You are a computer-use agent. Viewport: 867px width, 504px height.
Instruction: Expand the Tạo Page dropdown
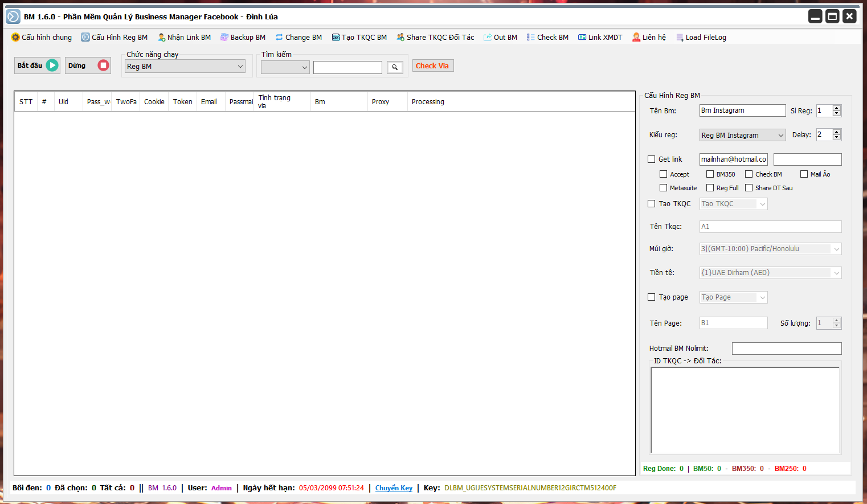[734, 297]
